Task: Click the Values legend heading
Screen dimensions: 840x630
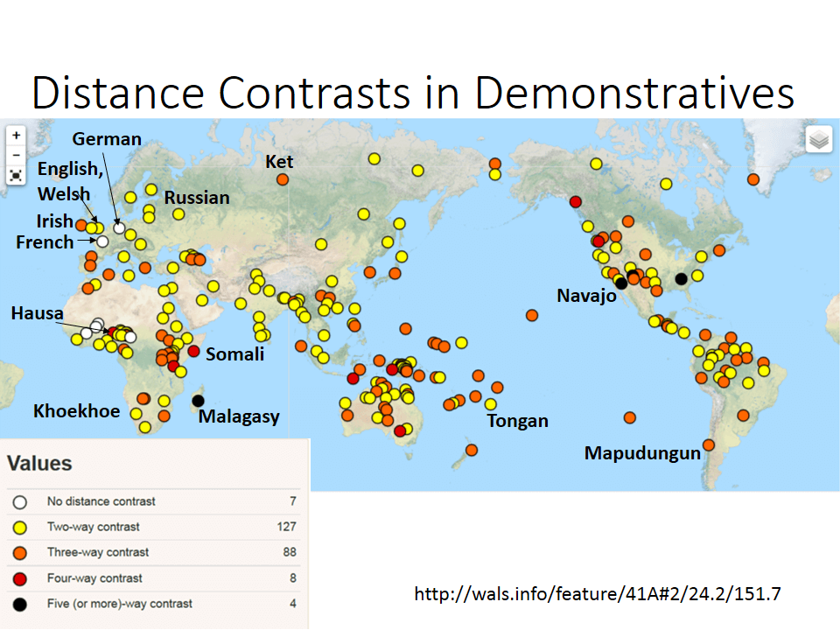Action: (x=39, y=463)
